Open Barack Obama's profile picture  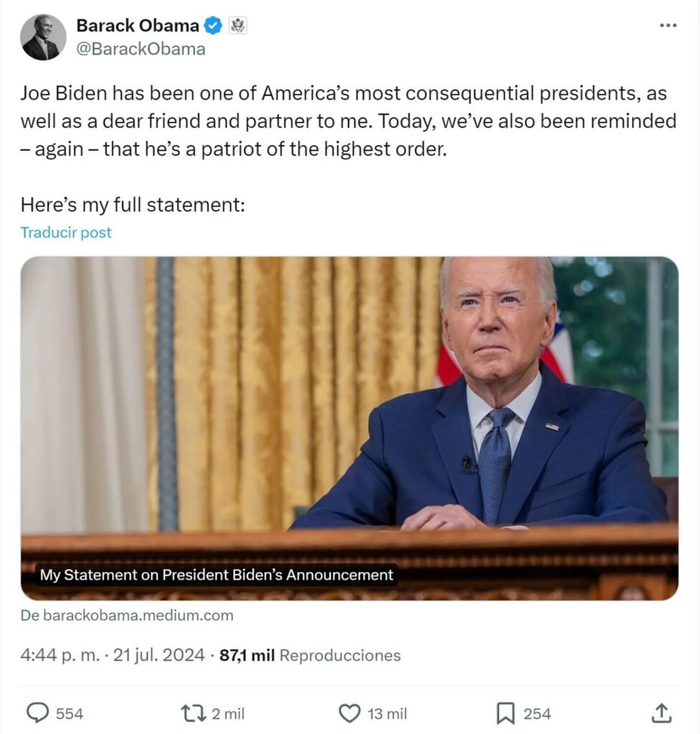pyautogui.click(x=43, y=37)
